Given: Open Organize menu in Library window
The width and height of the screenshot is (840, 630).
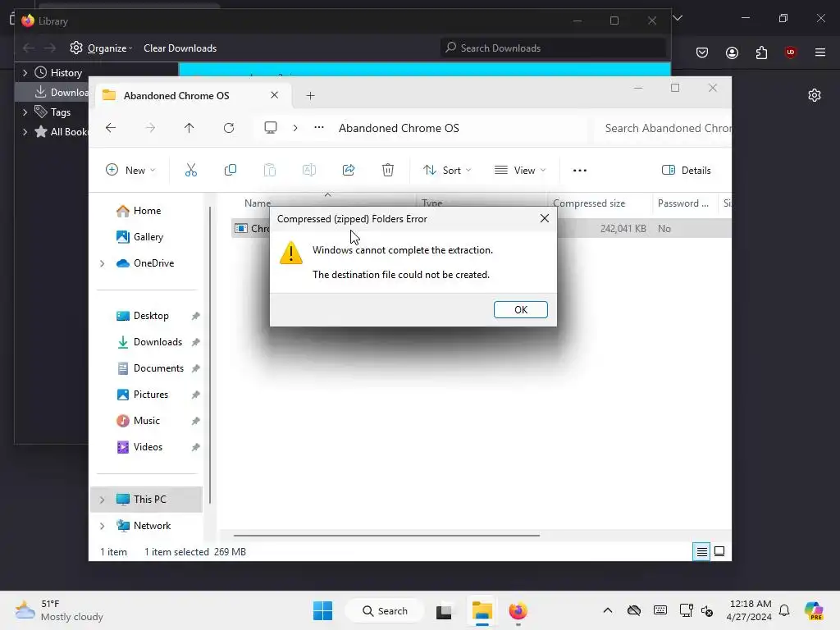Looking at the screenshot, I should tap(102, 48).
